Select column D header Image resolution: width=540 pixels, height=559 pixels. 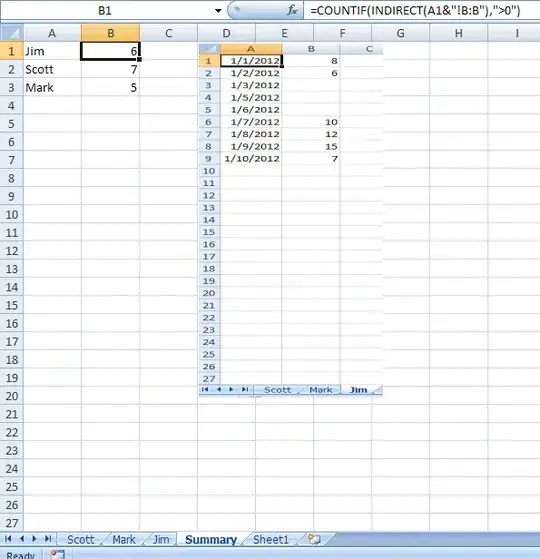click(x=226, y=33)
